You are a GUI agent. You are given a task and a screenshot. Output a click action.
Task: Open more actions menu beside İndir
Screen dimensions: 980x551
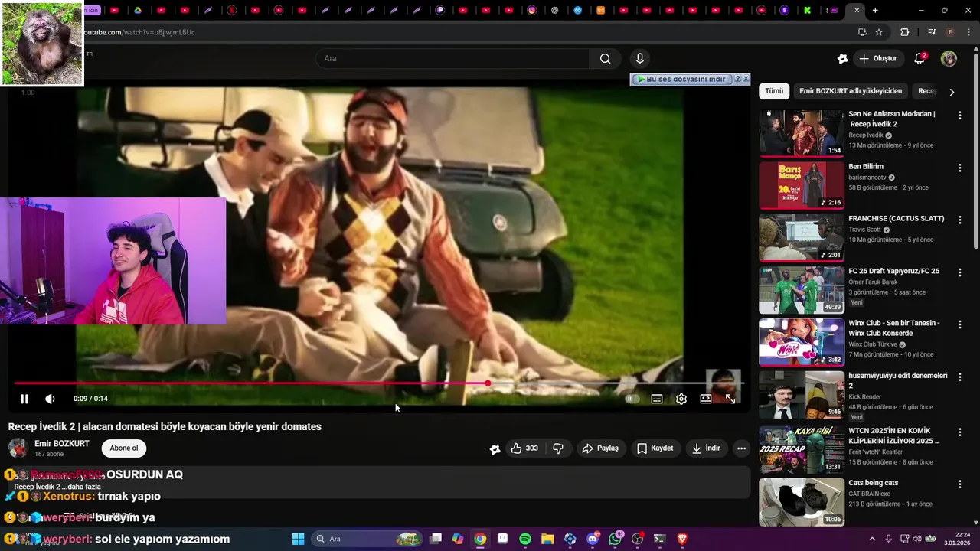click(741, 448)
